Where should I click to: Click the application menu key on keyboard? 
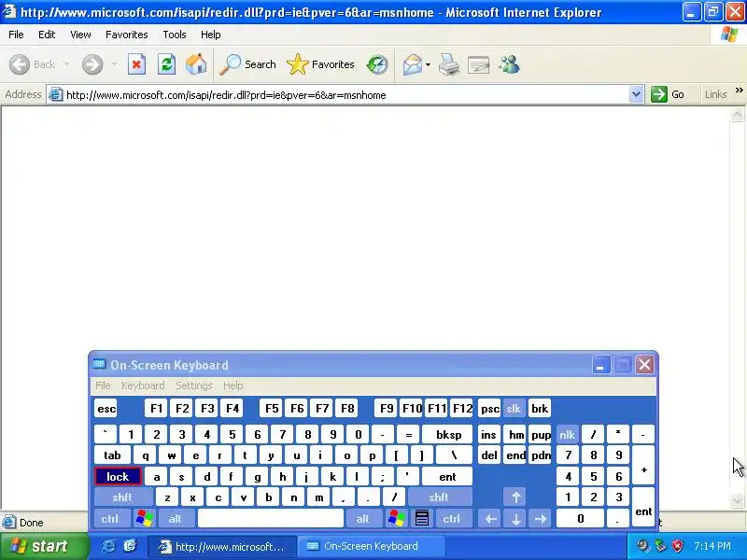[422, 518]
